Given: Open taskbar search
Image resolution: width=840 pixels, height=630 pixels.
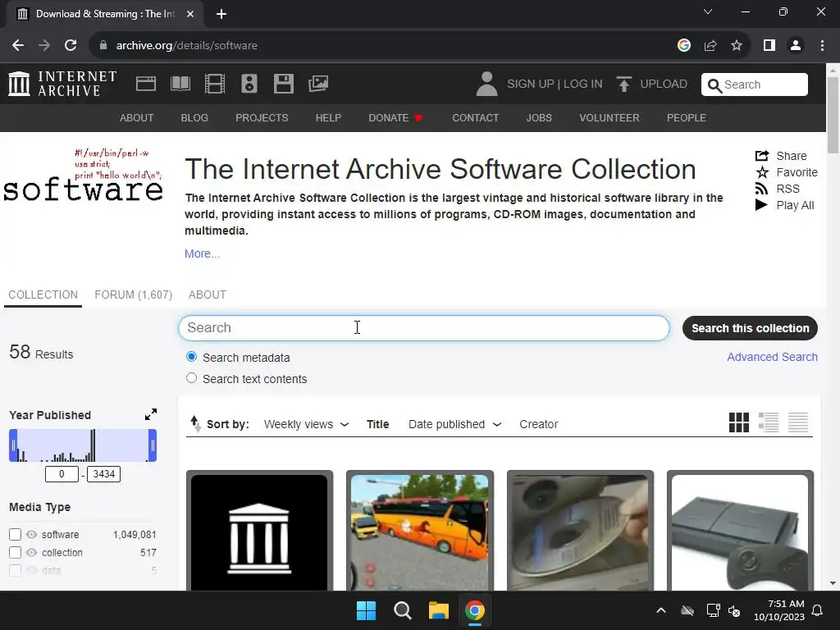Looking at the screenshot, I should [402, 610].
